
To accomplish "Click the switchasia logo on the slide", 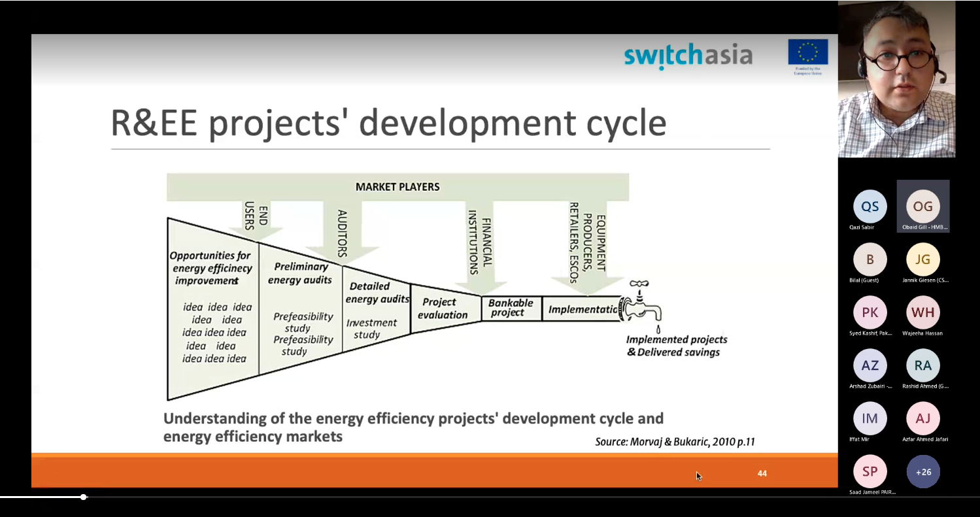I will 688,56.
